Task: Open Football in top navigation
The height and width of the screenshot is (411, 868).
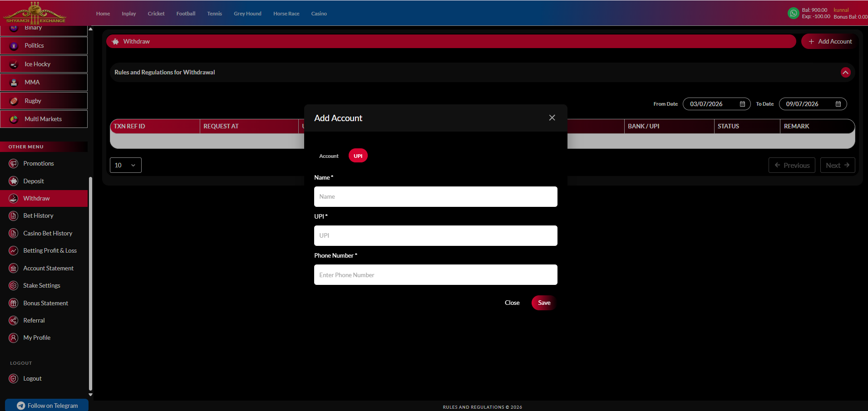Action: pyautogui.click(x=186, y=14)
